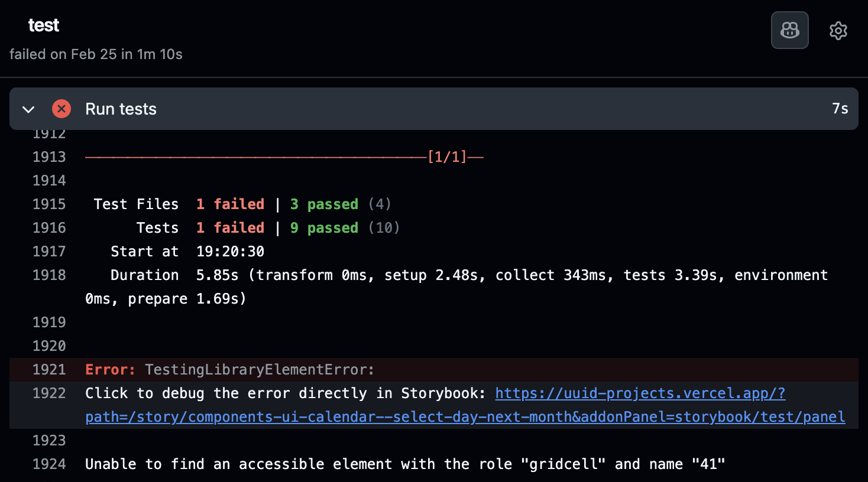Click the error icon on line 1921
The width and height of the screenshot is (868, 482).
[109, 369]
